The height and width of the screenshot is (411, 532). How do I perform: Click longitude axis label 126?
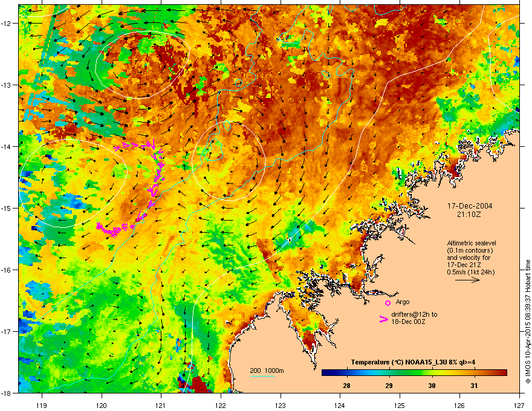[459, 405]
